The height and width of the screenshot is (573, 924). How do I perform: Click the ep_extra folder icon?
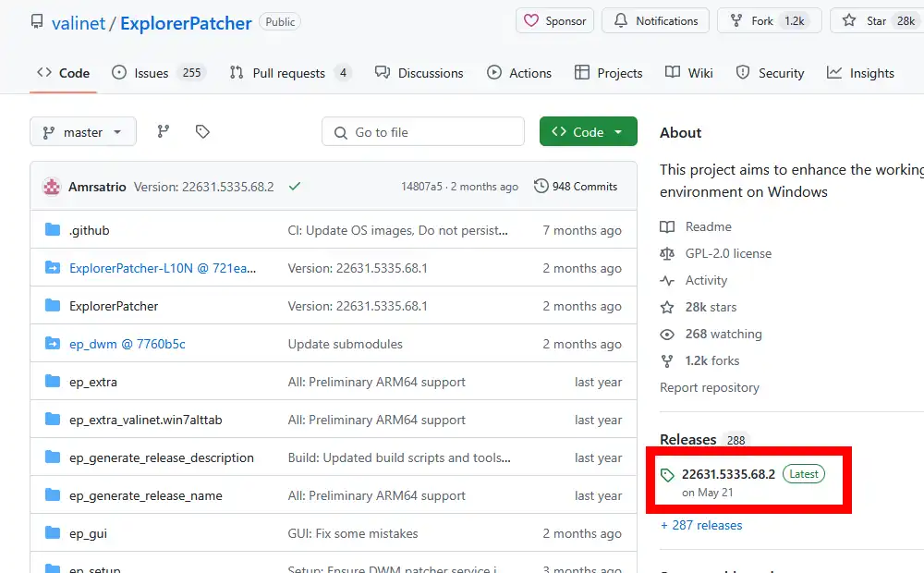coord(53,382)
